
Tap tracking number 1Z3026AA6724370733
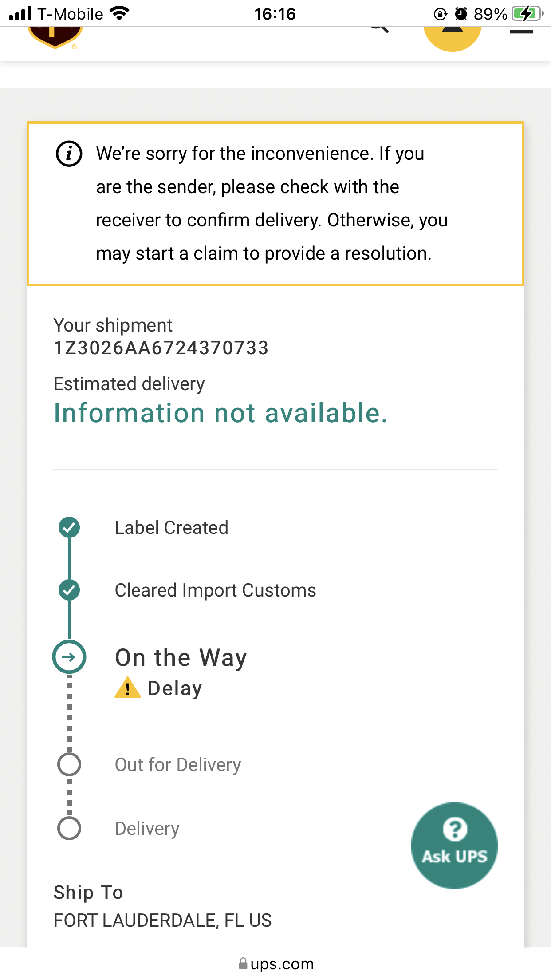point(161,348)
